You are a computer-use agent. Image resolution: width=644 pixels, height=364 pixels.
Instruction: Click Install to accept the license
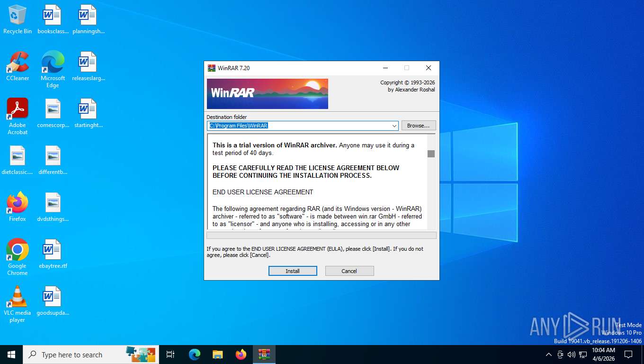coord(293,271)
